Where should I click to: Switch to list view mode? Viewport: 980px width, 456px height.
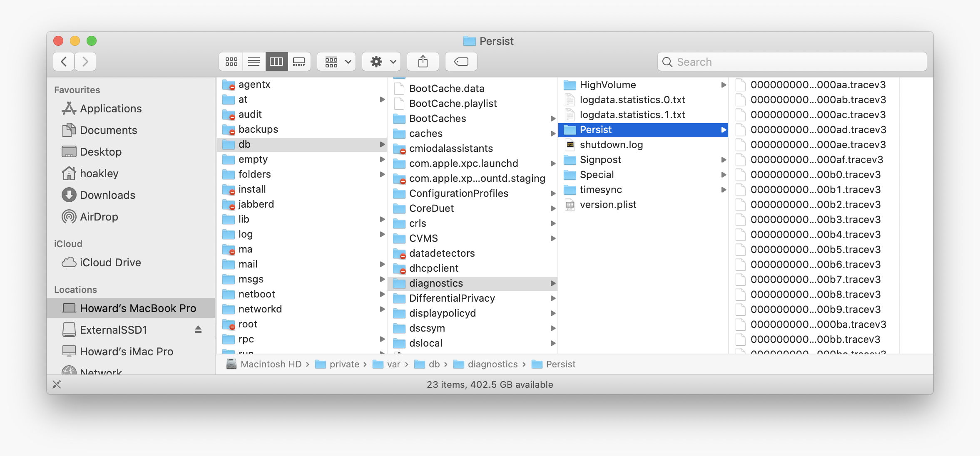[x=254, y=62]
